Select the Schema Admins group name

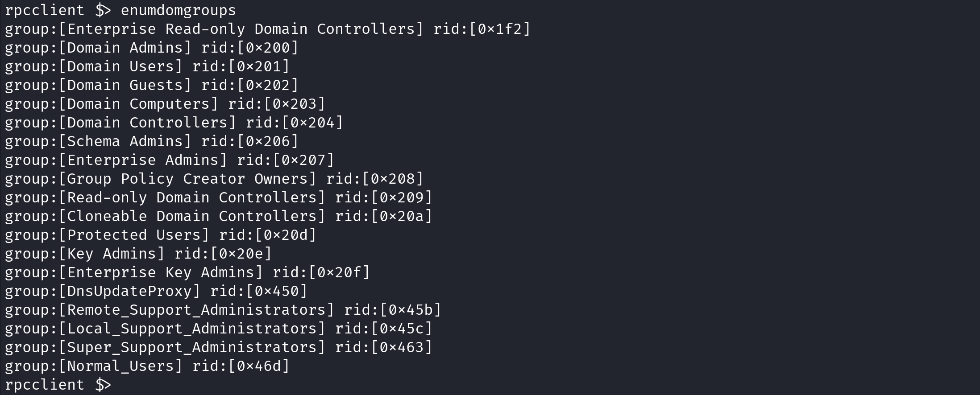pos(125,141)
